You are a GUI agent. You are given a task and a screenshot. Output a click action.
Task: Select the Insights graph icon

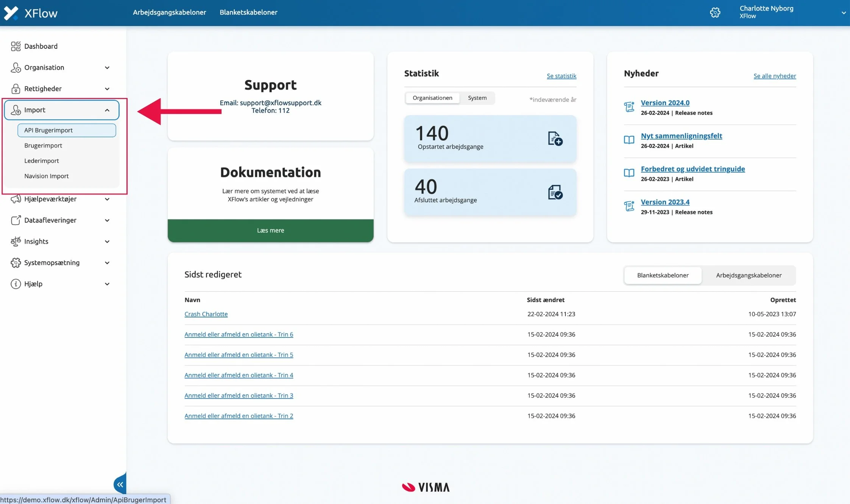(16, 241)
